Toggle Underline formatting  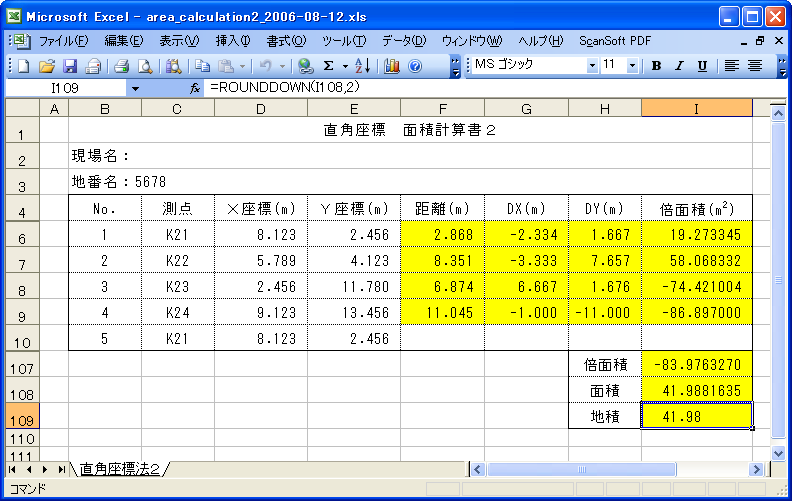click(x=702, y=66)
